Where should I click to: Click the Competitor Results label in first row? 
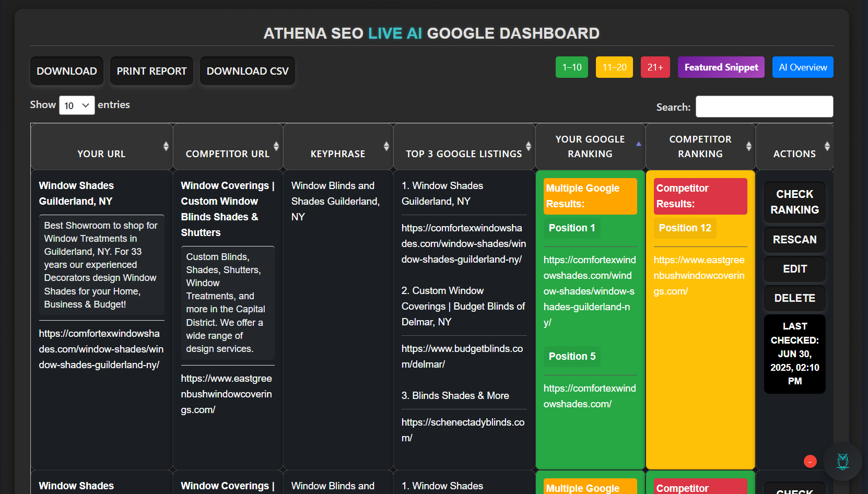pyautogui.click(x=700, y=196)
